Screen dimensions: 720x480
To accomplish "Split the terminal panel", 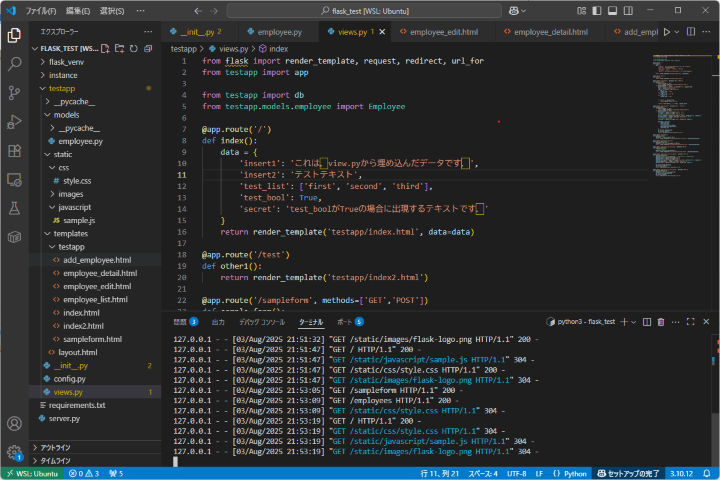I will 647,322.
